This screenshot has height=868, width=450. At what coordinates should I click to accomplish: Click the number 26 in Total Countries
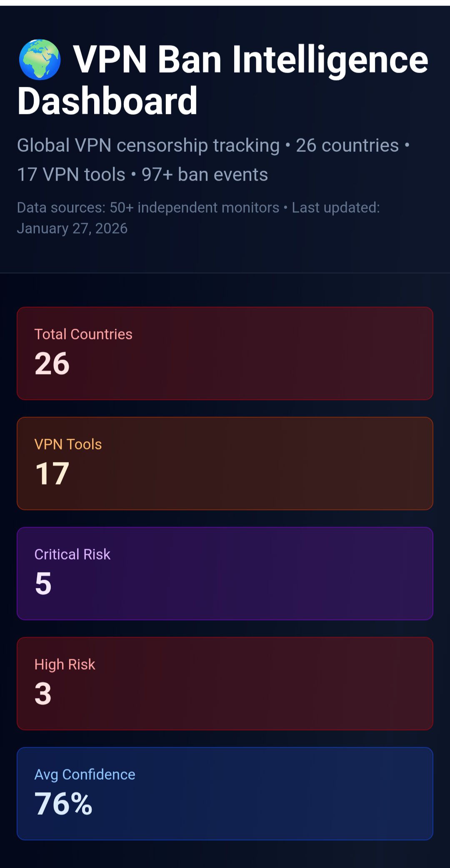[x=52, y=364]
